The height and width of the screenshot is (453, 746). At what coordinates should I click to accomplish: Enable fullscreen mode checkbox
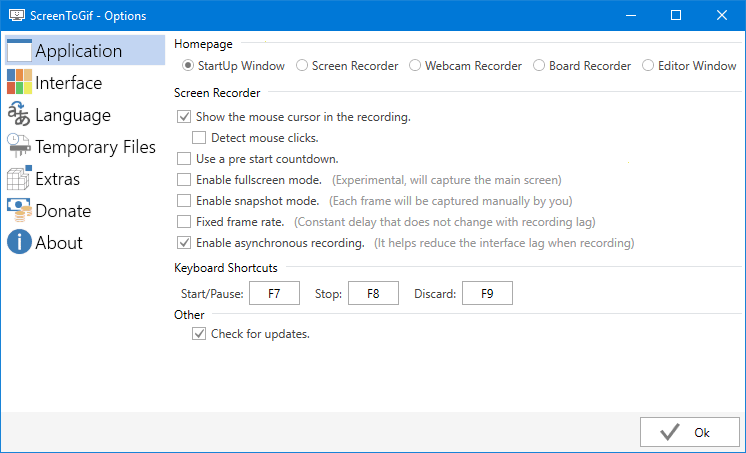[x=184, y=179]
